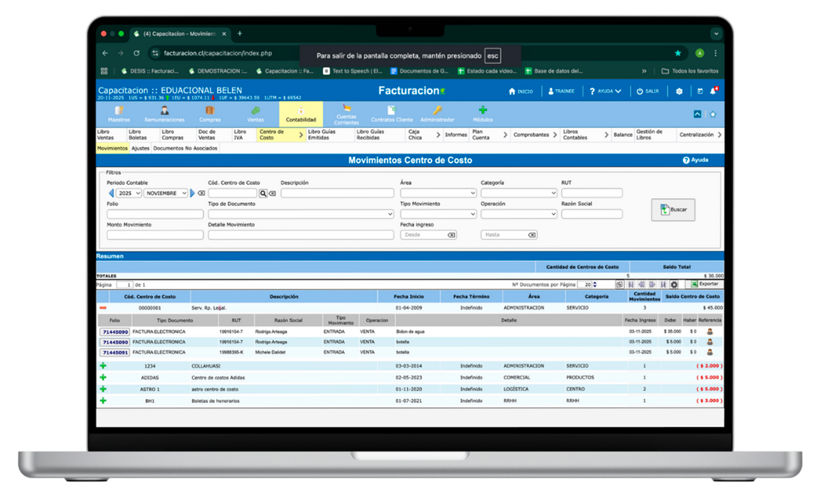Viewport: 813px width, 504px height.
Task: Click the search magnifier beside Cód. Centro de Costo
Action: pos(263,193)
